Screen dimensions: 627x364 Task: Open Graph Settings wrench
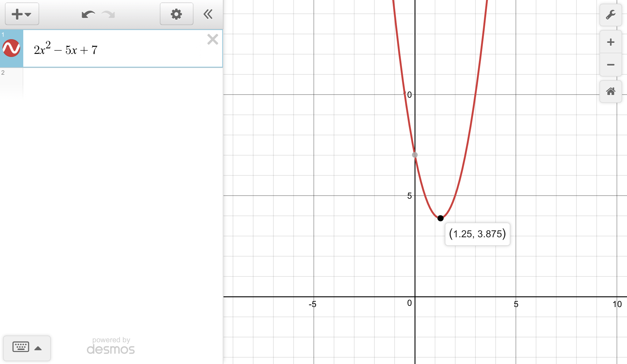(610, 15)
